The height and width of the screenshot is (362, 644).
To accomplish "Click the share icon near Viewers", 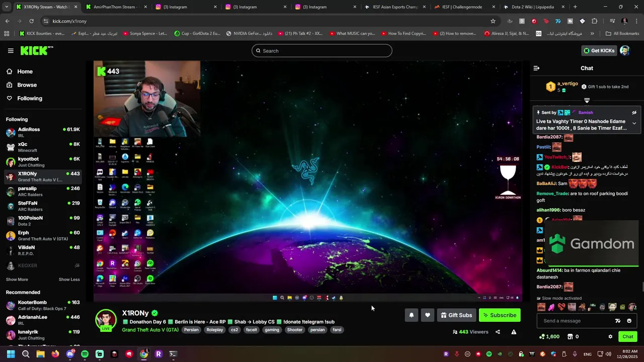I will click(x=498, y=332).
